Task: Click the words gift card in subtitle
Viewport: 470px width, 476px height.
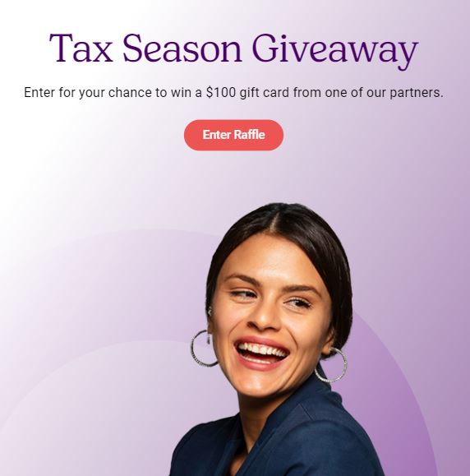Action: pyautogui.click(x=265, y=93)
